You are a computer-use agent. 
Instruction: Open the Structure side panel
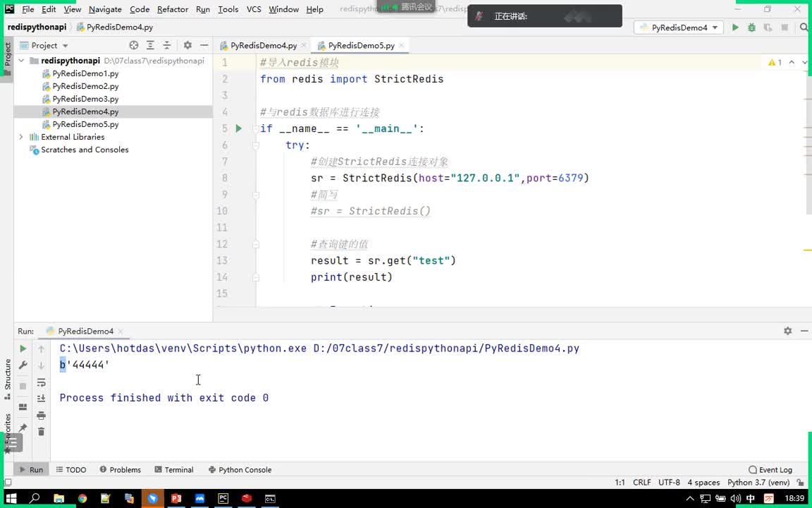tap(7, 378)
